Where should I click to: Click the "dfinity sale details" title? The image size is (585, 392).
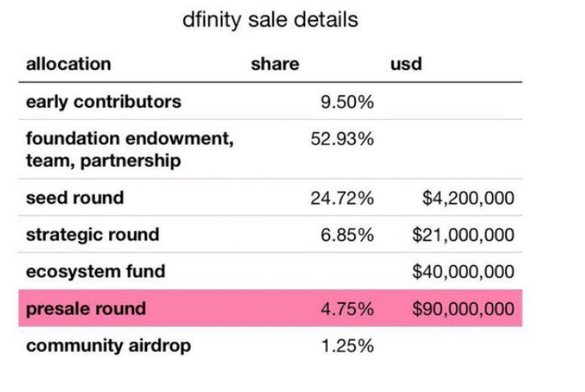pos(270,20)
